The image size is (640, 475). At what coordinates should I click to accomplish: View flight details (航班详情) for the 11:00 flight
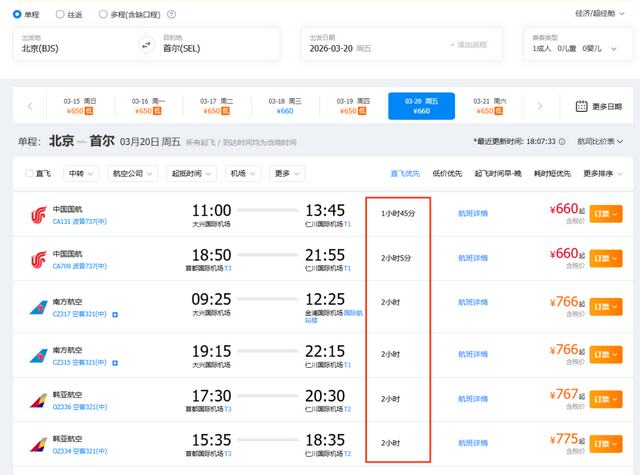[x=473, y=213]
